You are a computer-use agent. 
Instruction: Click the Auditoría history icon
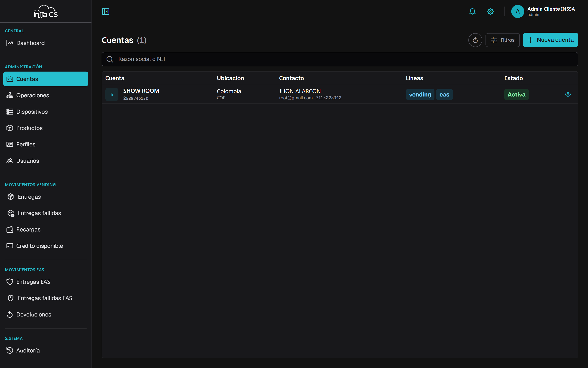[10, 350]
